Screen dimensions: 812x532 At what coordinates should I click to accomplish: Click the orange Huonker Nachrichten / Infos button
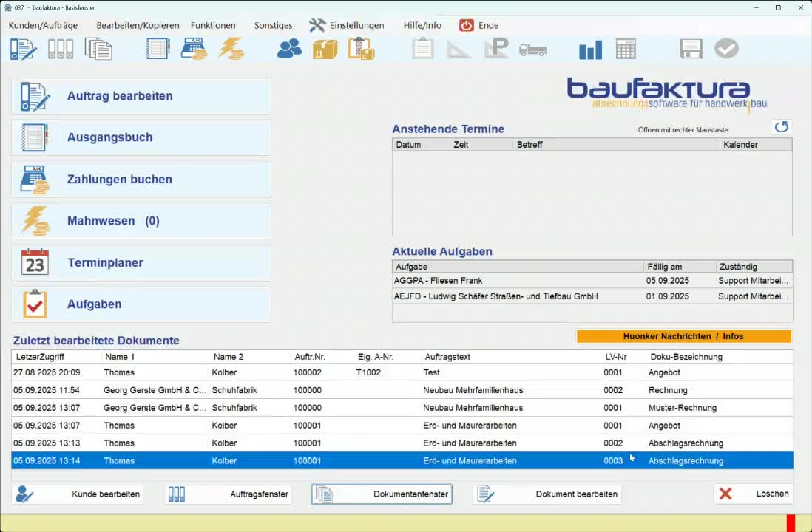(683, 336)
